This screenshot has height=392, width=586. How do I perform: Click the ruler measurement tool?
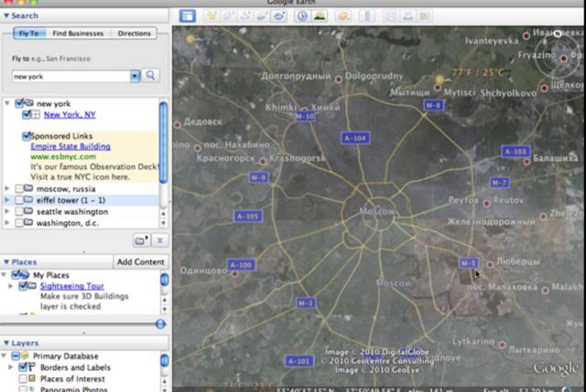(367, 16)
